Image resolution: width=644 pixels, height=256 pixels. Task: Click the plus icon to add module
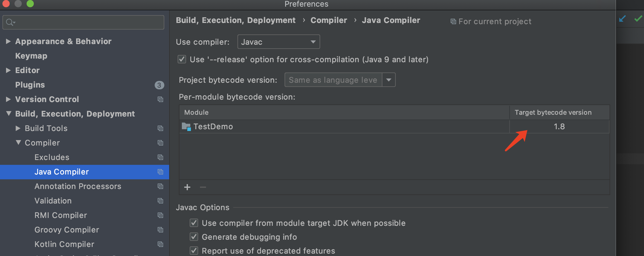coord(187,187)
